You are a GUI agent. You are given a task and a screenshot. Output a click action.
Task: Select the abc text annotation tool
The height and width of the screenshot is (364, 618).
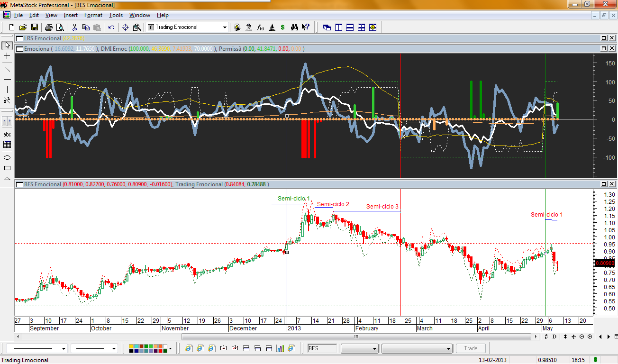pyautogui.click(x=7, y=134)
